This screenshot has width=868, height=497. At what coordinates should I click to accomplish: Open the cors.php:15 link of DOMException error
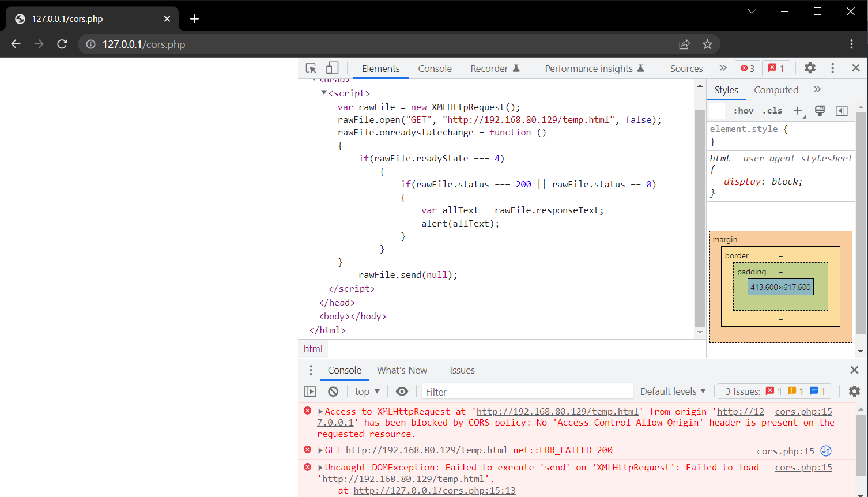coord(803,468)
